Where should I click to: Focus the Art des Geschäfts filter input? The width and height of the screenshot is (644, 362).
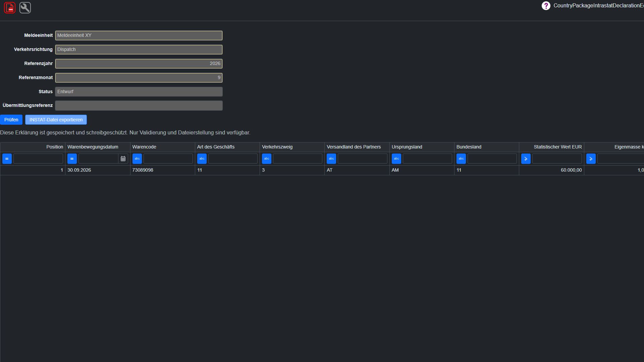click(x=233, y=159)
